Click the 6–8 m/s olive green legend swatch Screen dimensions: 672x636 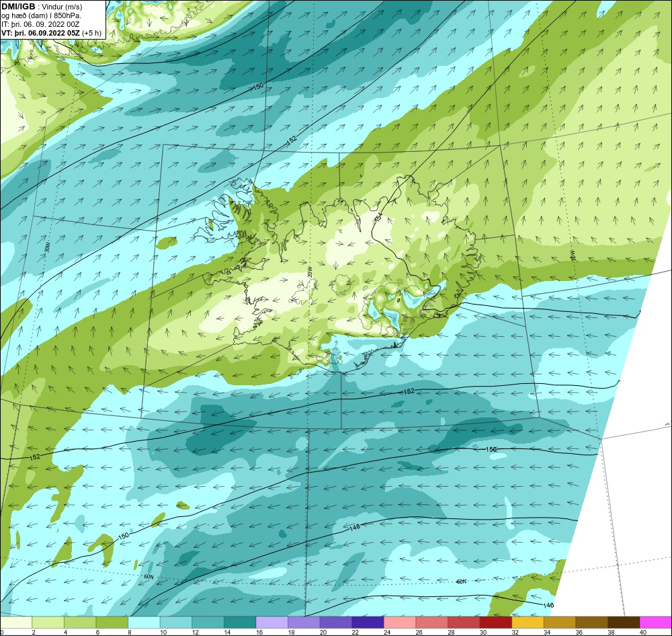click(112, 623)
